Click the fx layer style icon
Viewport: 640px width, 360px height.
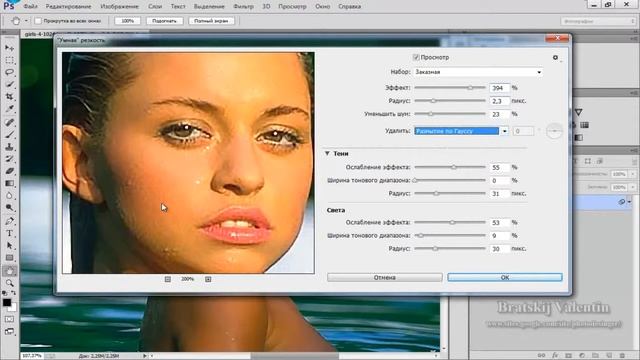point(555,356)
